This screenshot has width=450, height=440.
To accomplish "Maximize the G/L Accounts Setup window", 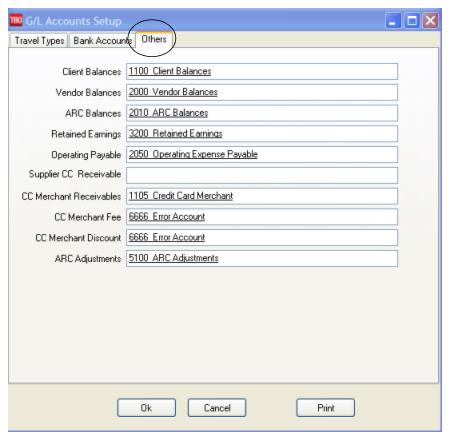I will 412,21.
